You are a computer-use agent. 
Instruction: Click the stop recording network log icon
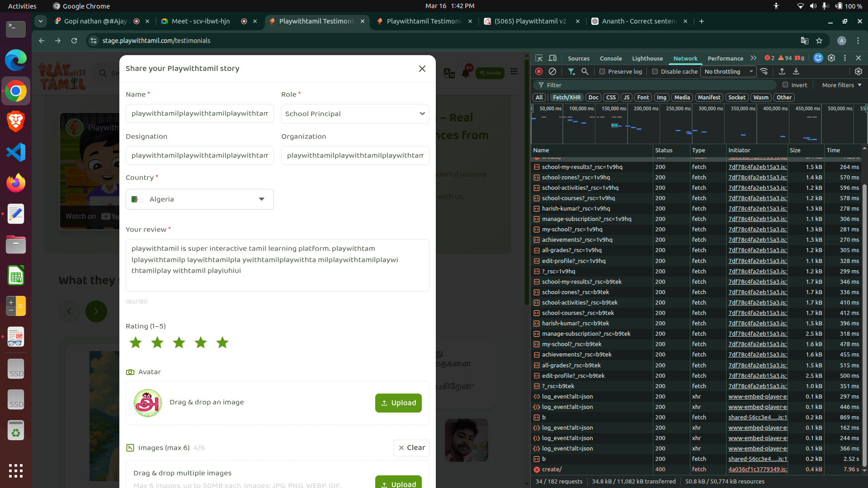(x=538, y=71)
